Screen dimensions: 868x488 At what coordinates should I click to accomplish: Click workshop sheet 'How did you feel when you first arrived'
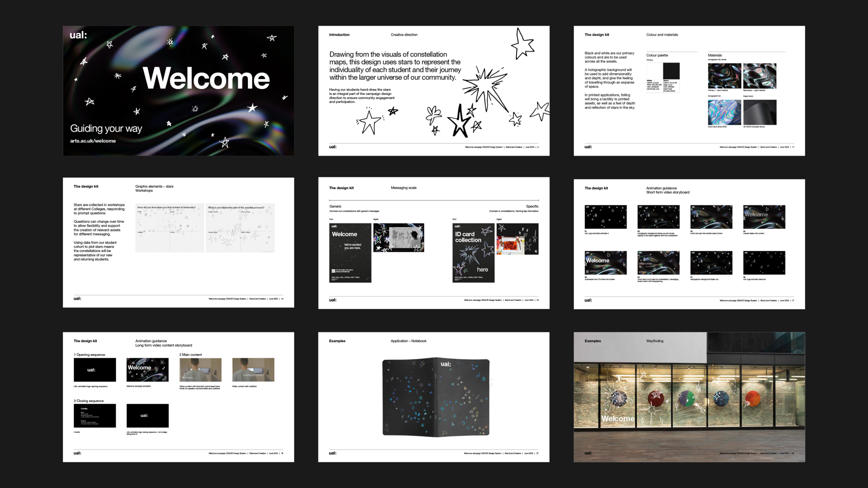(x=170, y=228)
